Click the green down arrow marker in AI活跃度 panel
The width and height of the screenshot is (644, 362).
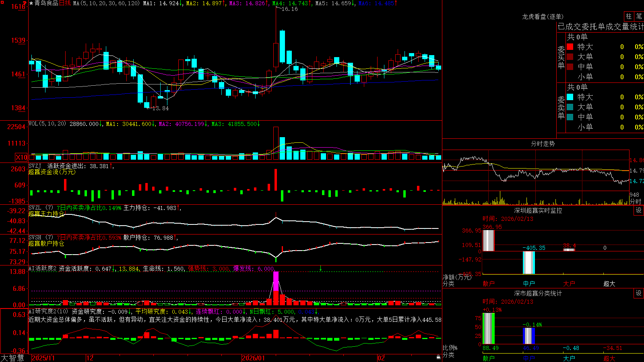321,268
